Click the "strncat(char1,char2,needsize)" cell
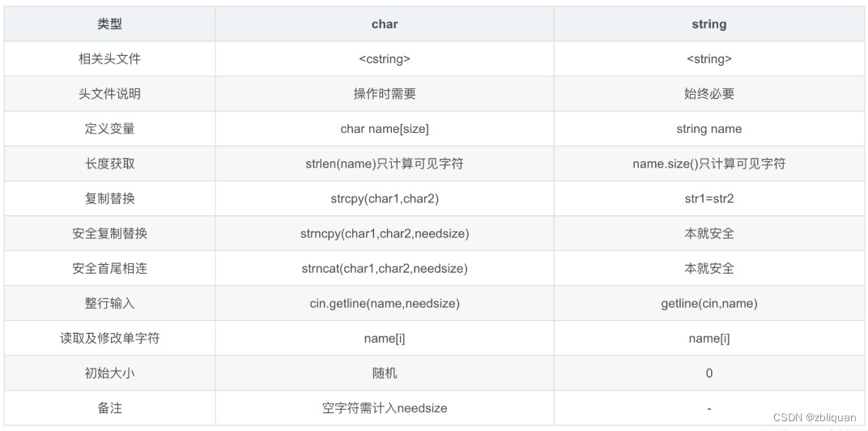This screenshot has width=868, height=431. (x=385, y=268)
